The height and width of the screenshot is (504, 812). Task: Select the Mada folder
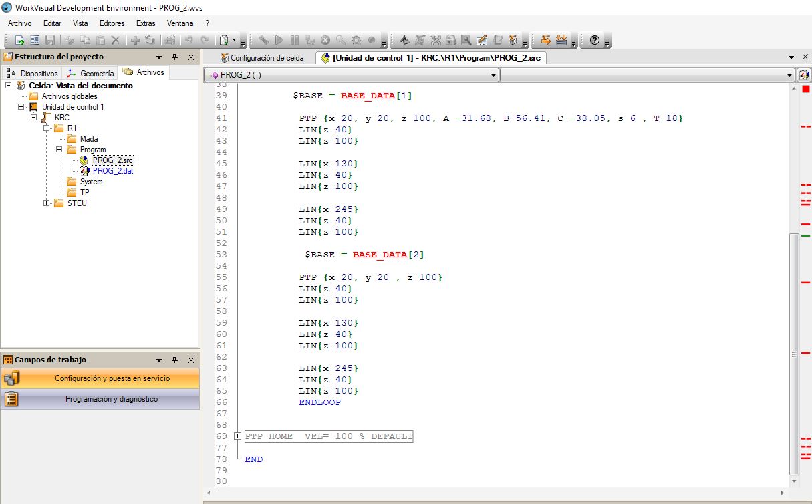tap(89, 139)
